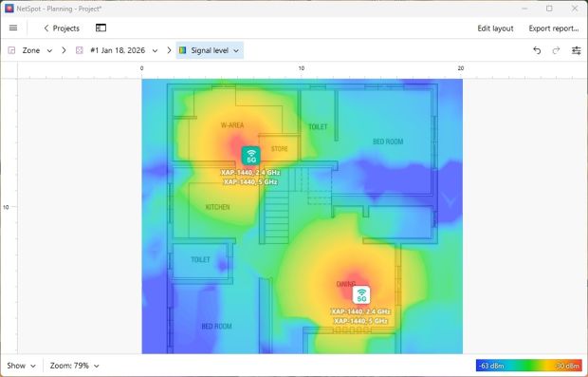Click the lower-left BED ROOM label
Screen dimensions: 588x377
point(216,327)
